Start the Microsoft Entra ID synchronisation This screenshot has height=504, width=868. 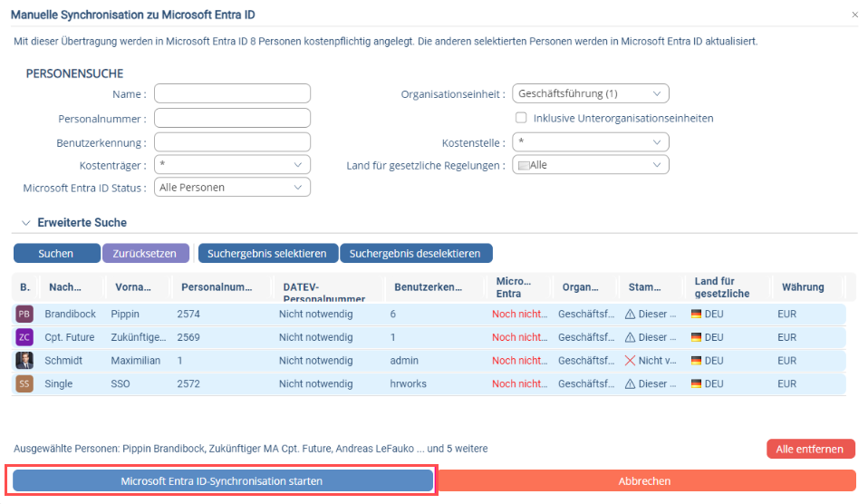click(x=222, y=481)
